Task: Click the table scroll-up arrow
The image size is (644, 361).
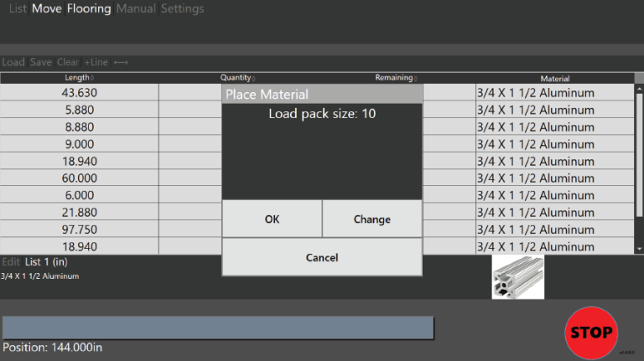Action: coord(639,88)
